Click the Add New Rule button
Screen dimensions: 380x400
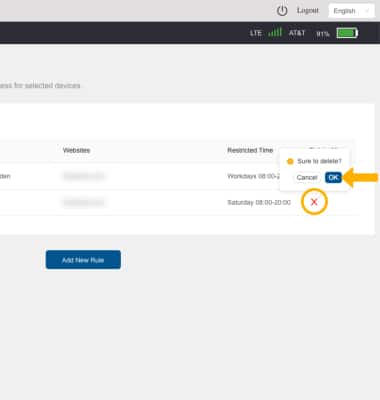(x=83, y=260)
